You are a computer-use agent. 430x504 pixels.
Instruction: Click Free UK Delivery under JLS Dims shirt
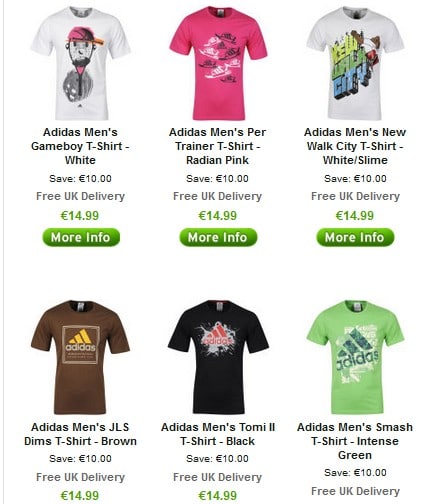click(80, 477)
